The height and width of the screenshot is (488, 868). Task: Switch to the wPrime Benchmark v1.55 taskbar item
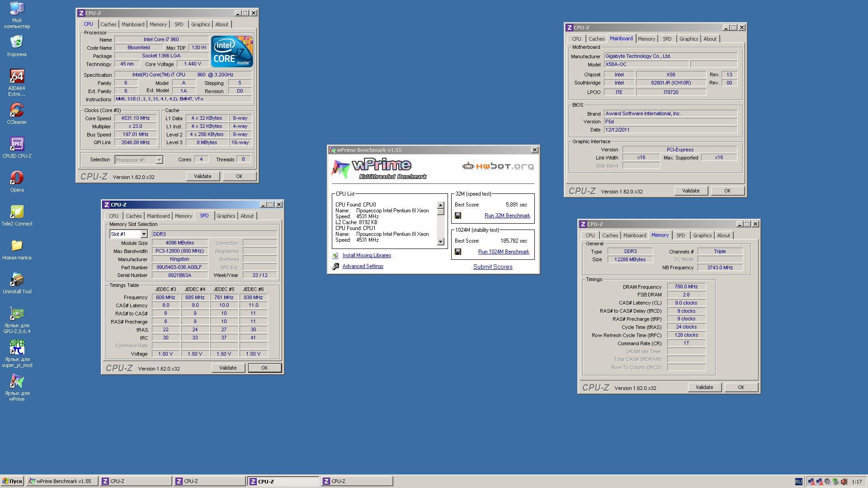point(62,481)
